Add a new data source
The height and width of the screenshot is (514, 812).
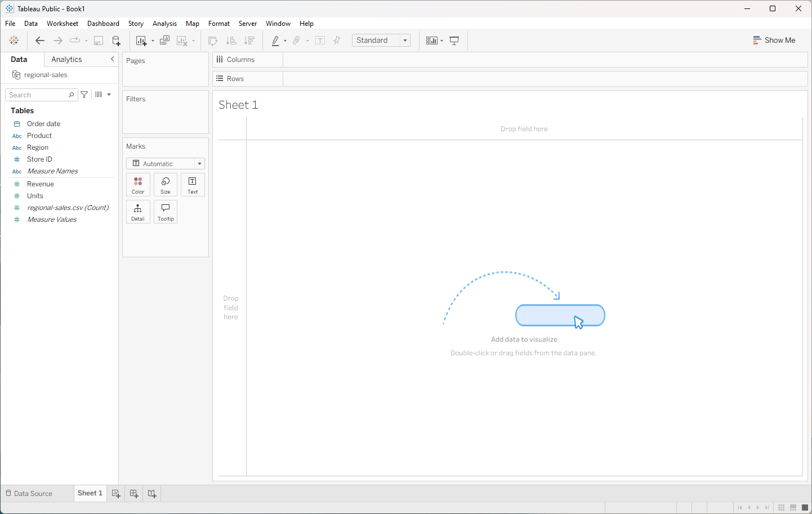[117, 41]
